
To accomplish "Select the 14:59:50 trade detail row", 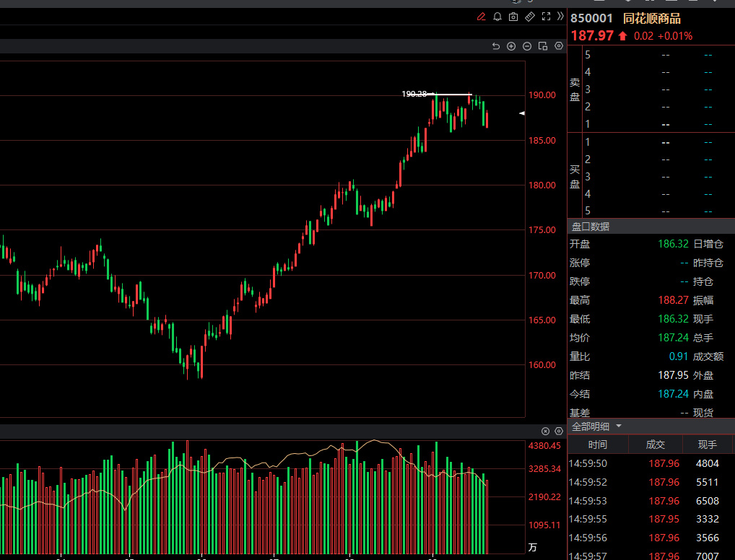I will [651, 463].
